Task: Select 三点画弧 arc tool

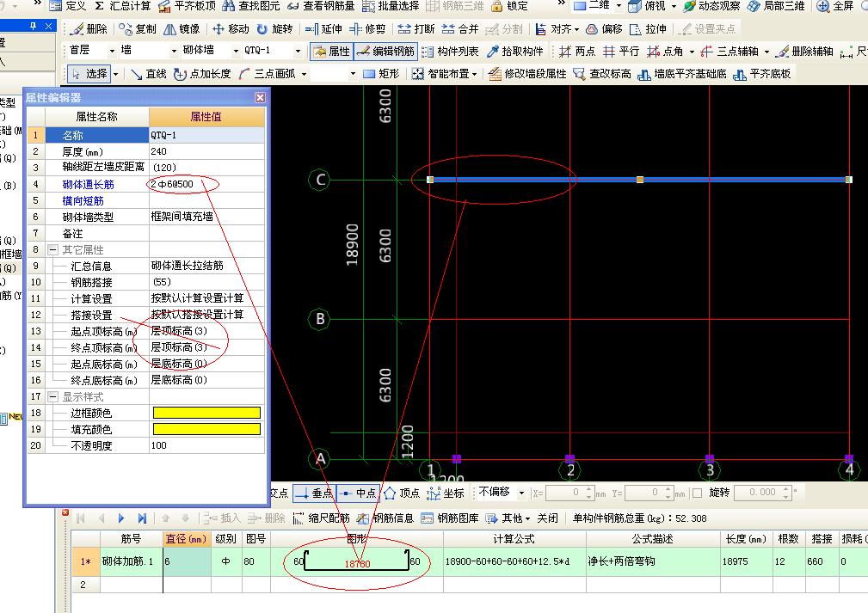Action: point(268,74)
